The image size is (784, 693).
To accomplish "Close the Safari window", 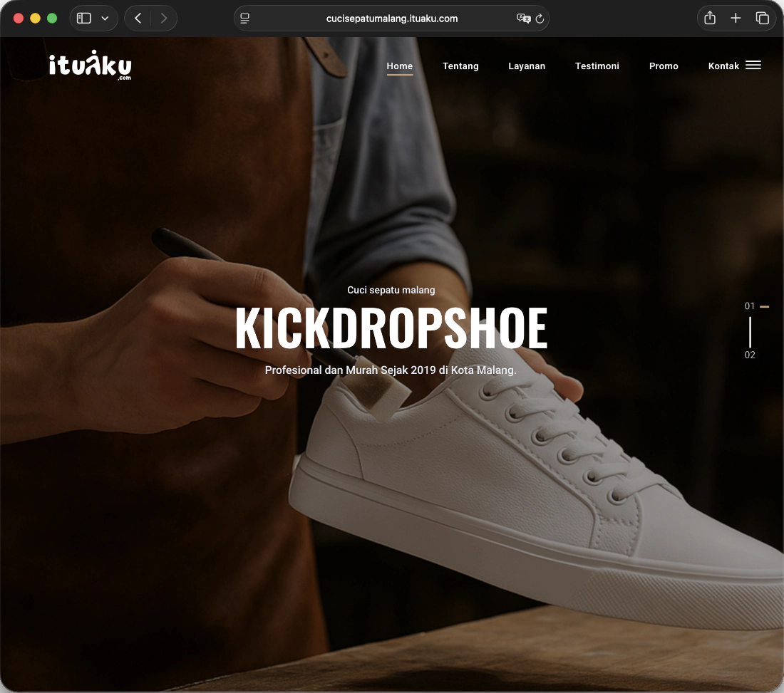I will tap(19, 19).
